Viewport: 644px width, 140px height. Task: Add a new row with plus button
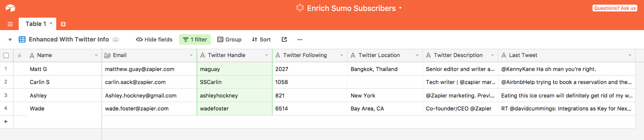(6, 122)
